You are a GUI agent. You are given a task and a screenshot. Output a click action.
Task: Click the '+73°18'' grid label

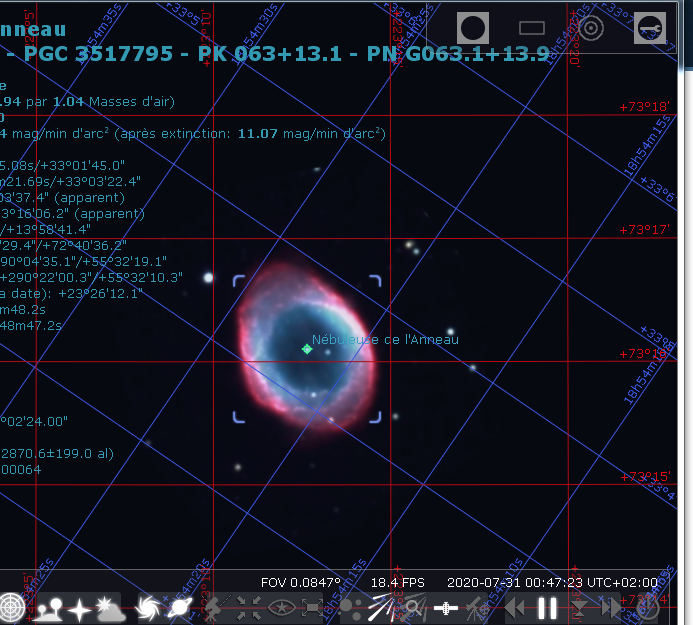click(644, 107)
